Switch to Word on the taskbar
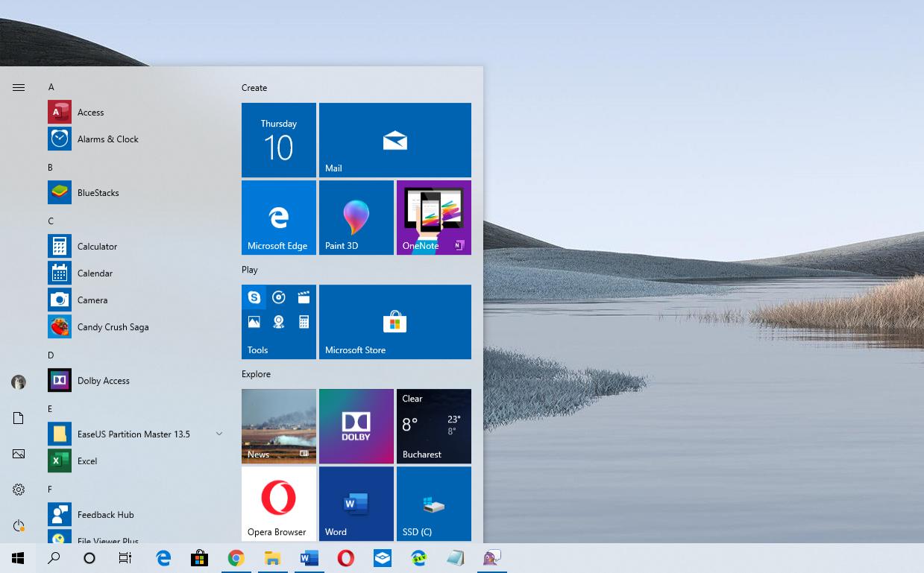This screenshot has width=924, height=573. pyautogui.click(x=309, y=558)
